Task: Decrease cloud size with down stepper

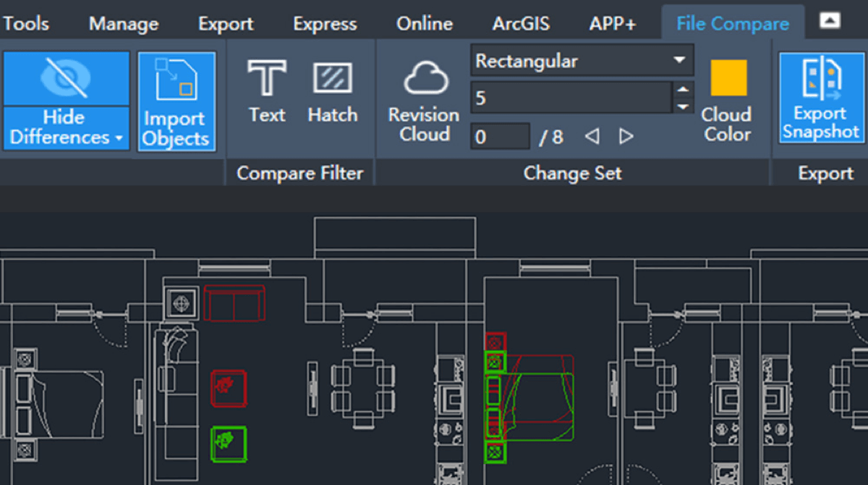Action: click(684, 106)
